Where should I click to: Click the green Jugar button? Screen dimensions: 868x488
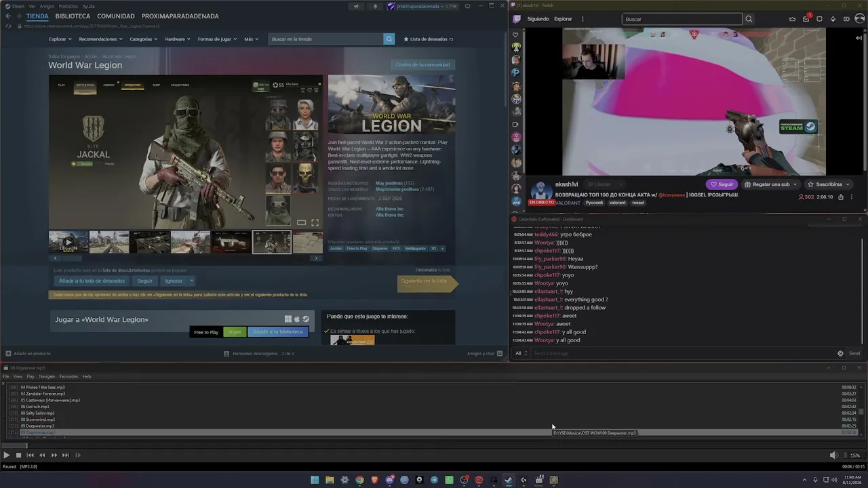point(235,332)
